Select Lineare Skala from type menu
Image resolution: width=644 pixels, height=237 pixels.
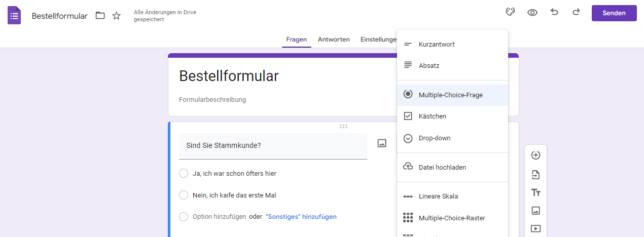(438, 196)
